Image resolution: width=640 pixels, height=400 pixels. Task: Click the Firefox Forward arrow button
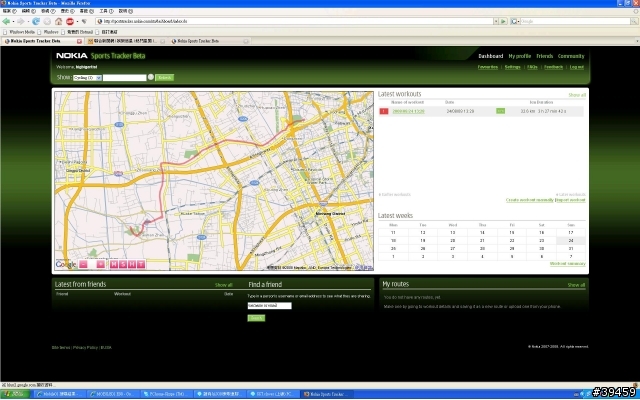[20, 21]
